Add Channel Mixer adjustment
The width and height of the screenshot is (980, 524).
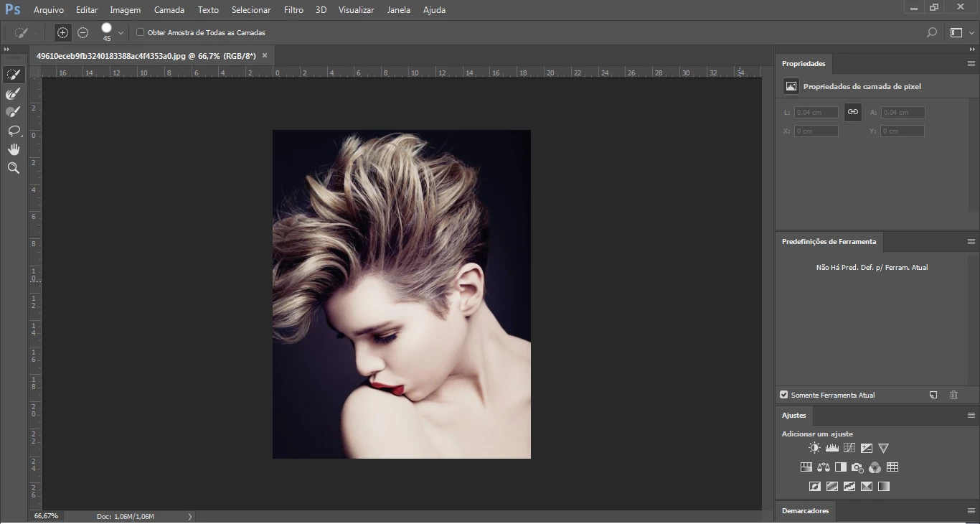(x=875, y=467)
